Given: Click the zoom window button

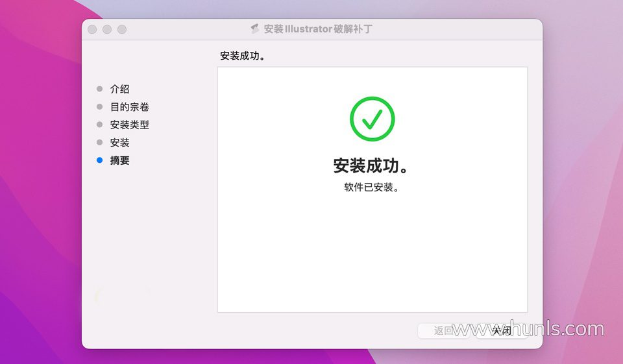Looking at the screenshot, I should click(x=122, y=29).
